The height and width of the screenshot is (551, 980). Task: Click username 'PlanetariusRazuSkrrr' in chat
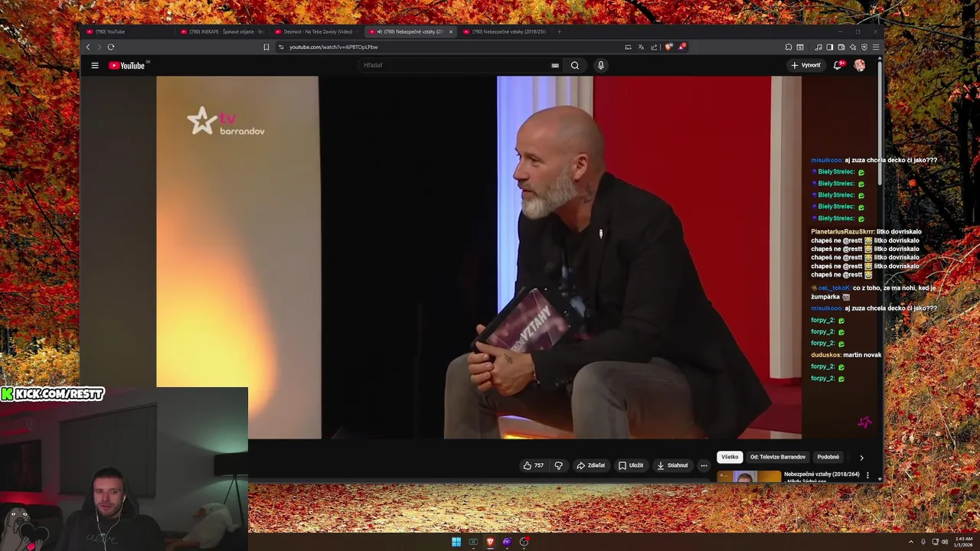pos(843,231)
